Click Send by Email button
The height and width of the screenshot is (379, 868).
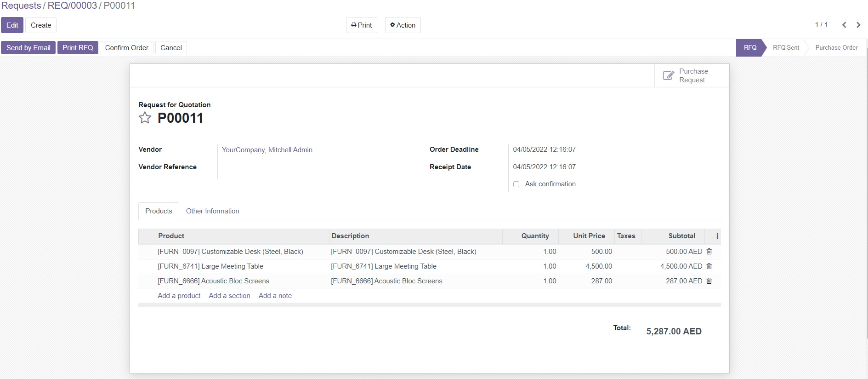point(28,48)
